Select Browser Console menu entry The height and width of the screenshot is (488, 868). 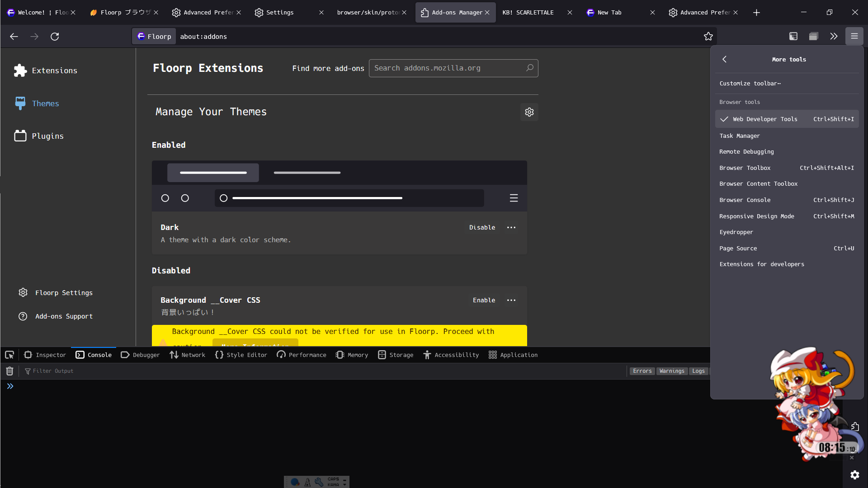click(745, 200)
